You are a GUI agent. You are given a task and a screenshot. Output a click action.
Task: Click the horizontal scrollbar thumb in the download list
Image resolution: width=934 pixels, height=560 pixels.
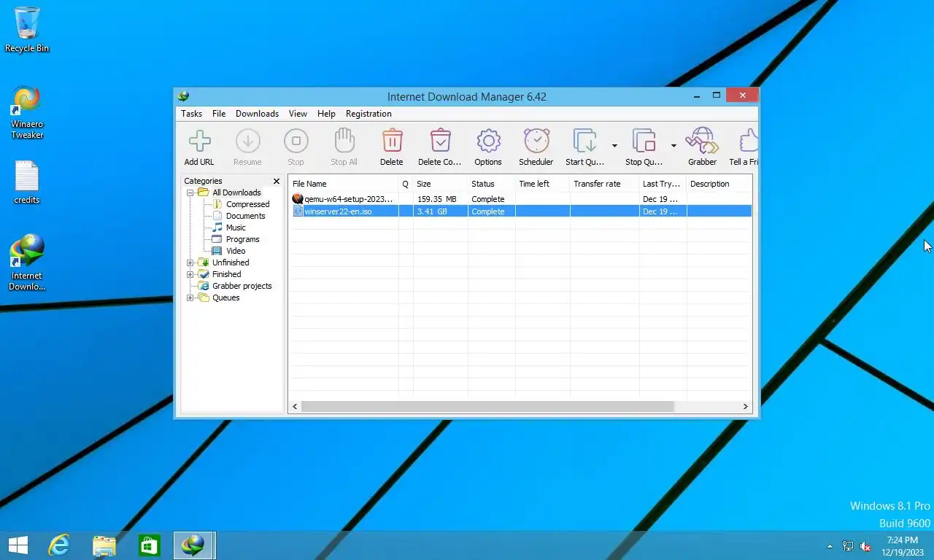[x=487, y=406]
